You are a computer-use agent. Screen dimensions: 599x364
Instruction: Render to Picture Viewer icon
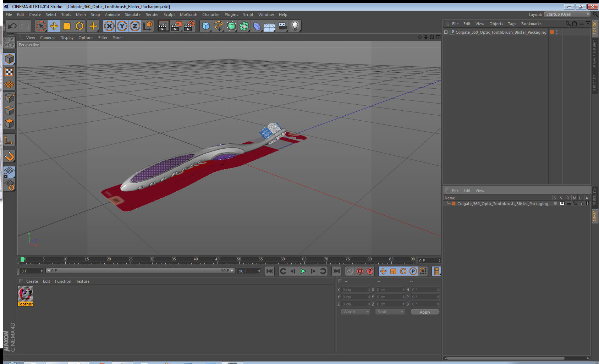pos(176,26)
